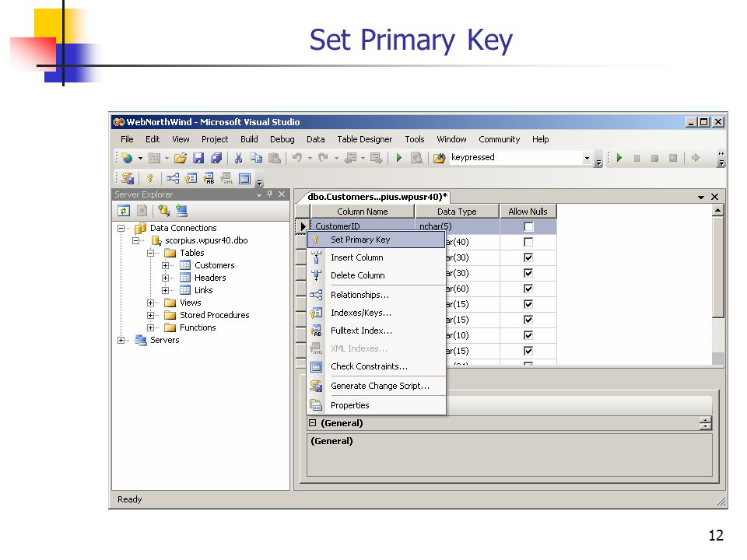Image resolution: width=747 pixels, height=560 pixels.
Task: Cut using the scissors icon
Action: pos(238,158)
